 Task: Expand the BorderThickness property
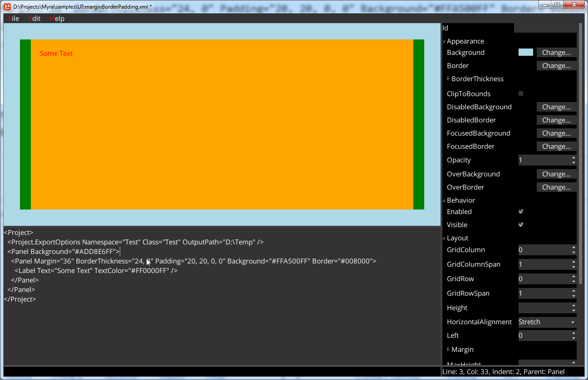[449, 79]
